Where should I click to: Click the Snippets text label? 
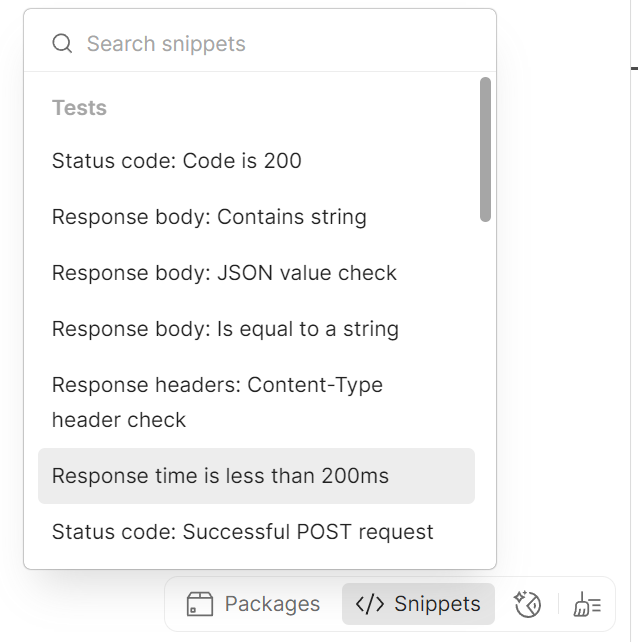coord(437,604)
